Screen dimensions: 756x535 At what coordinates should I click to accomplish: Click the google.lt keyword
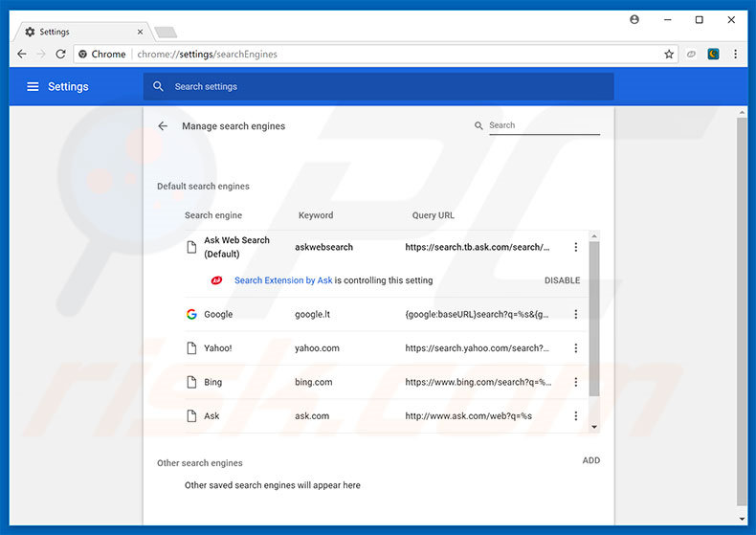point(312,314)
